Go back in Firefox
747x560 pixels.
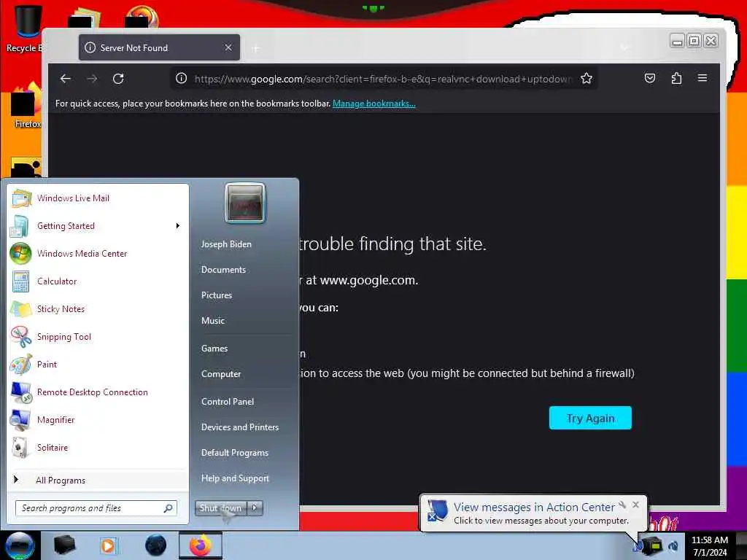click(x=65, y=79)
